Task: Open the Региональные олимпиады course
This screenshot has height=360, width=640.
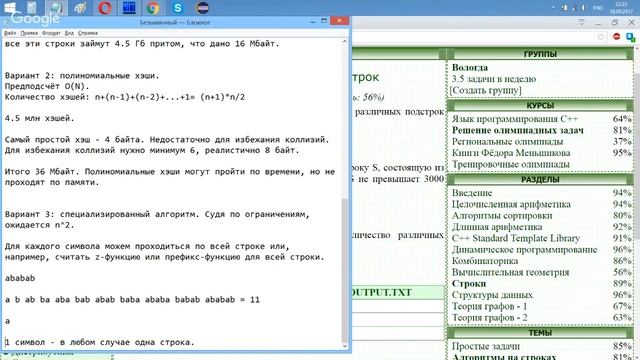Action: [507, 142]
